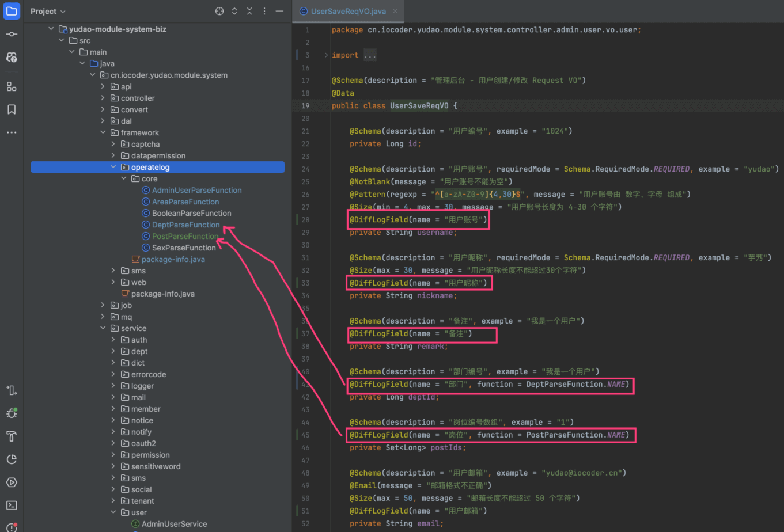The height and width of the screenshot is (532, 784).
Task: Hide the Project tool window
Action: 279,12
